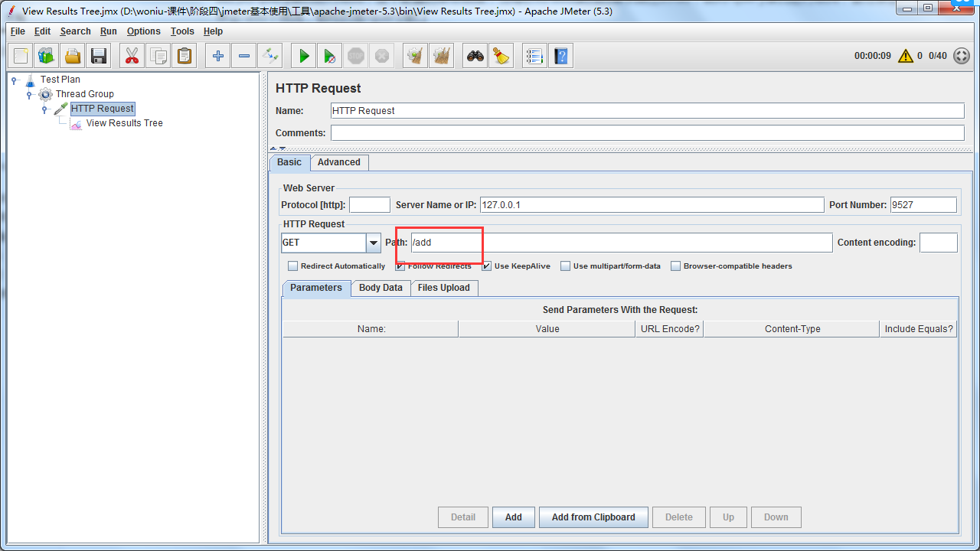Open the Run menu
Image resolution: width=980 pixels, height=551 pixels.
109,31
